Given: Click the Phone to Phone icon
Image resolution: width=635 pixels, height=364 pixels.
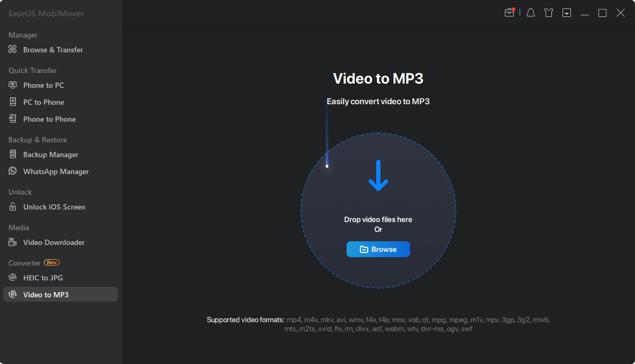Looking at the screenshot, I should tap(13, 119).
